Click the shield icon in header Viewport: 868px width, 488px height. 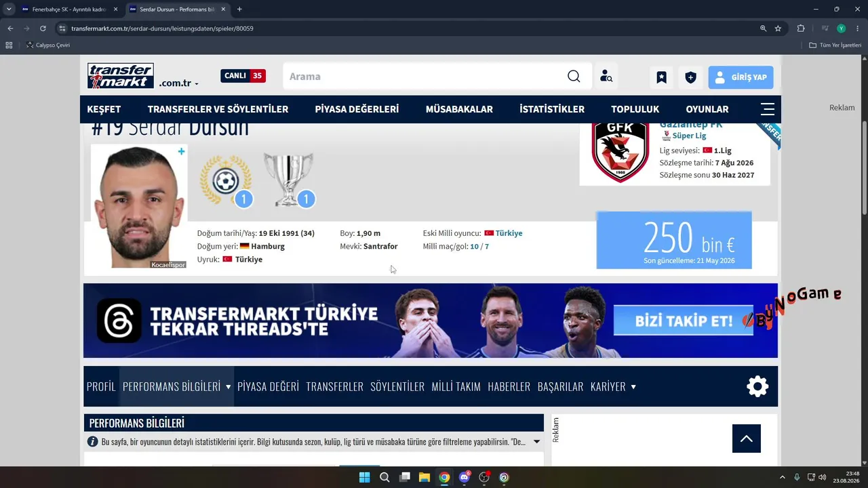pos(690,77)
